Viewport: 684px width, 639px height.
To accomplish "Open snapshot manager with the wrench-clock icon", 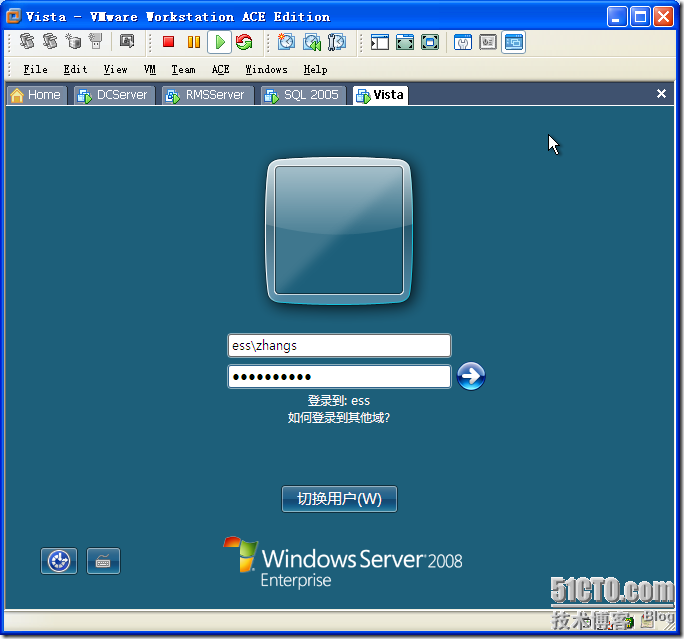I will [x=337, y=42].
